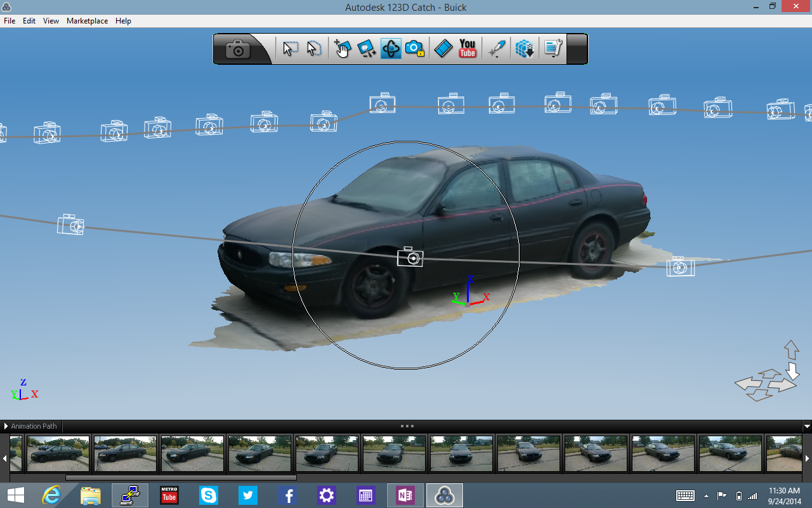The image size is (812, 508).
Task: Click the three-dot grip above the filmstrip
Action: coord(407,426)
